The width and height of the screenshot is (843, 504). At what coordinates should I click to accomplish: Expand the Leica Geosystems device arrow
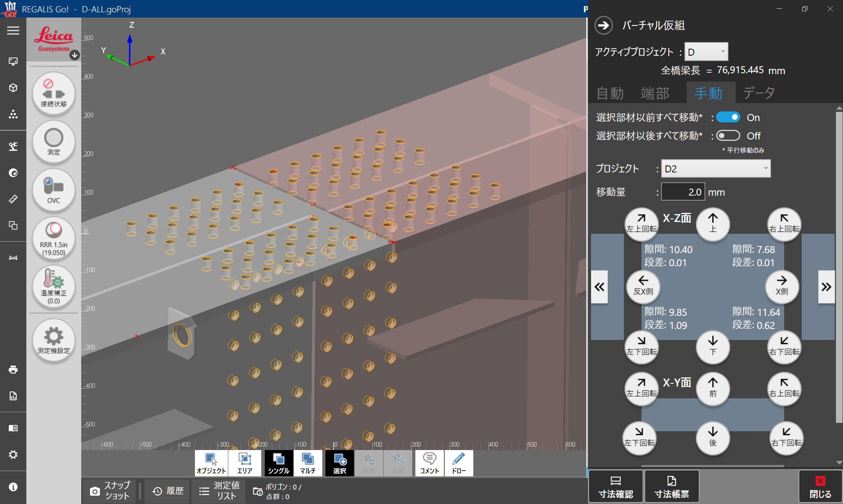75,55
